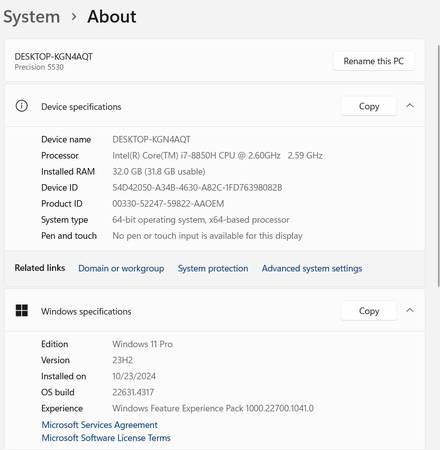Click the Related links label
Screen dimensions: 440x450
[40, 268]
